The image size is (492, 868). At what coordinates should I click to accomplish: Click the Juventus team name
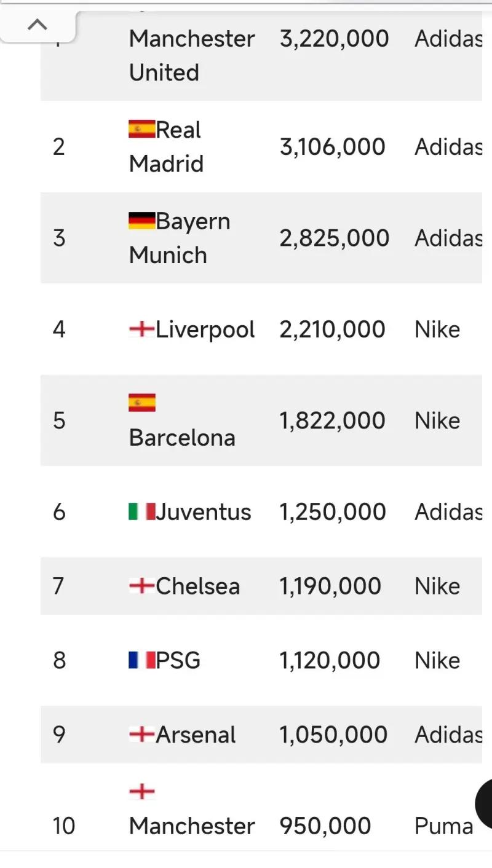point(204,511)
